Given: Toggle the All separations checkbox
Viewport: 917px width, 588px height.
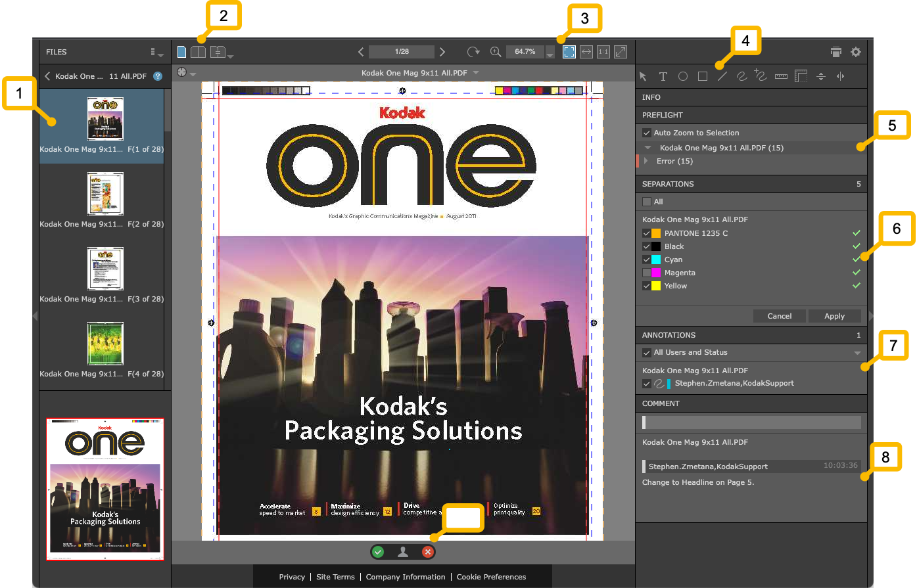Looking at the screenshot, I should pos(647,202).
